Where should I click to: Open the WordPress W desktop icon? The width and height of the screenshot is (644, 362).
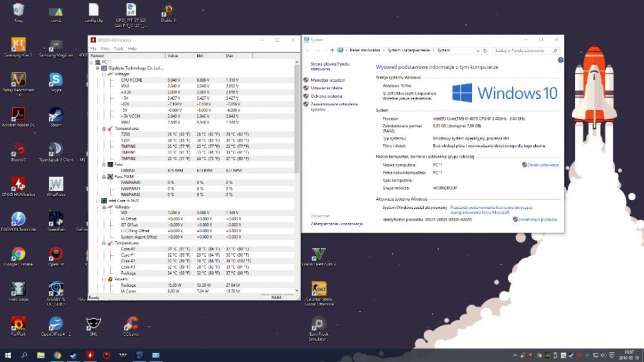tap(56, 187)
